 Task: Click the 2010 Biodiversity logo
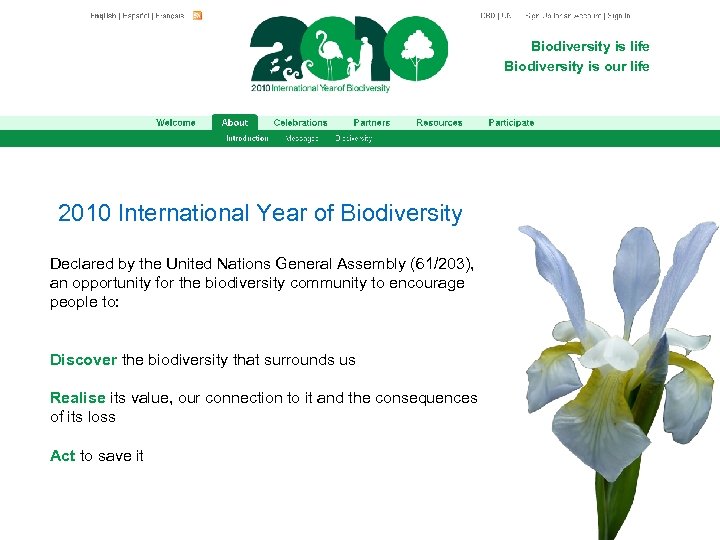[x=349, y=54]
